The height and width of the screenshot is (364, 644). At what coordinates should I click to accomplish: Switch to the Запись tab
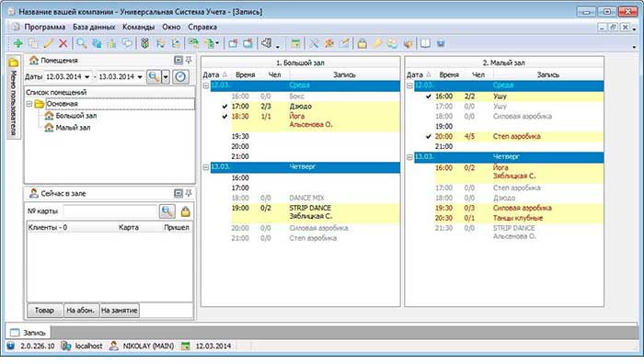28,333
